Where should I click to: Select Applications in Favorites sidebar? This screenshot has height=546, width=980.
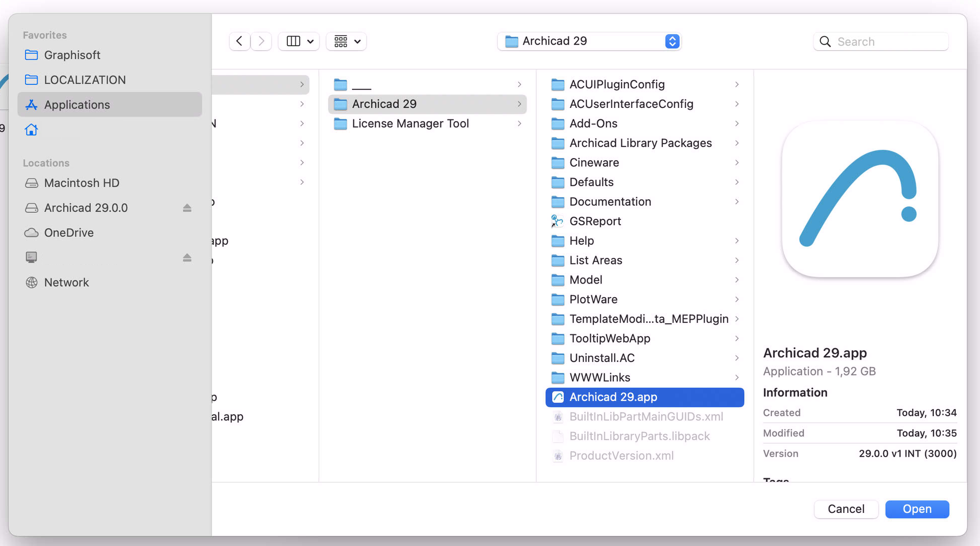click(x=77, y=105)
